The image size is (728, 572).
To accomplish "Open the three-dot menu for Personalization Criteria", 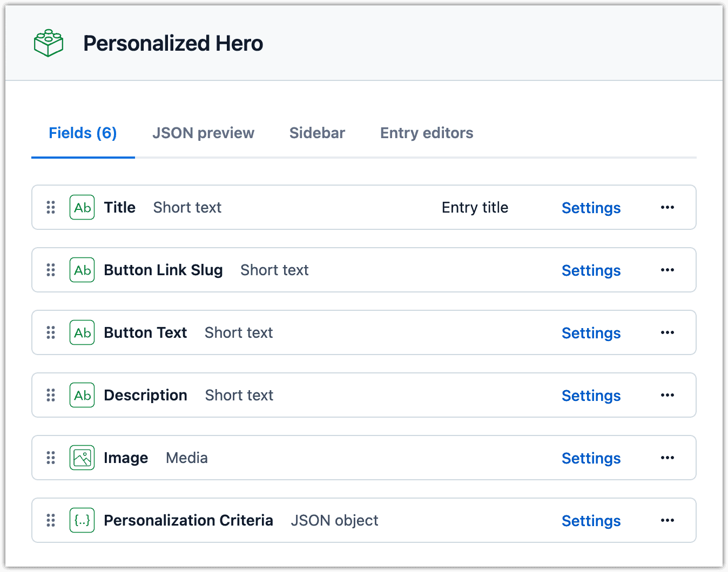I will point(668,520).
